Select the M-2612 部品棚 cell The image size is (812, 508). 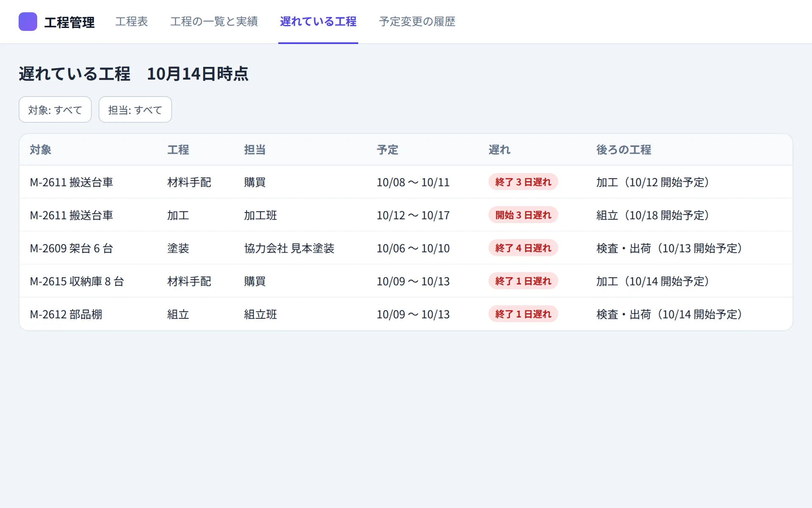coord(66,315)
